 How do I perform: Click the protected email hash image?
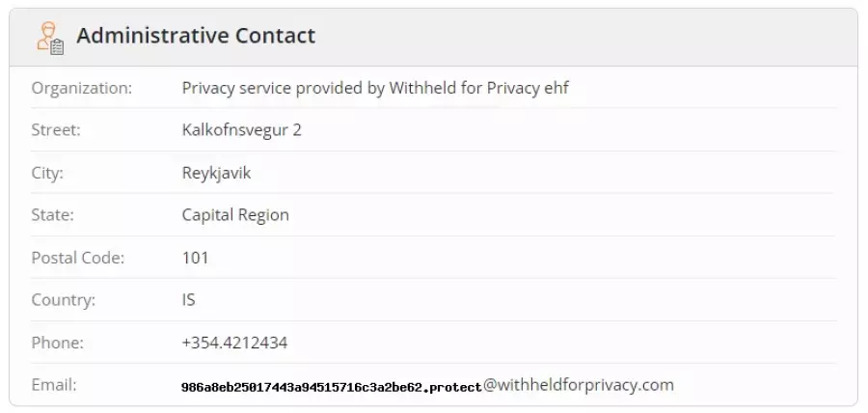tap(332, 388)
